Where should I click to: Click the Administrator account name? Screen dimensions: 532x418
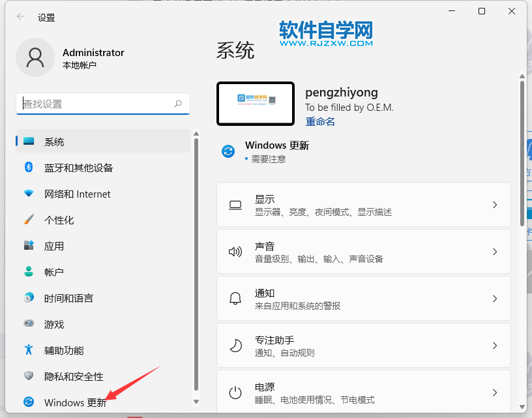[93, 53]
